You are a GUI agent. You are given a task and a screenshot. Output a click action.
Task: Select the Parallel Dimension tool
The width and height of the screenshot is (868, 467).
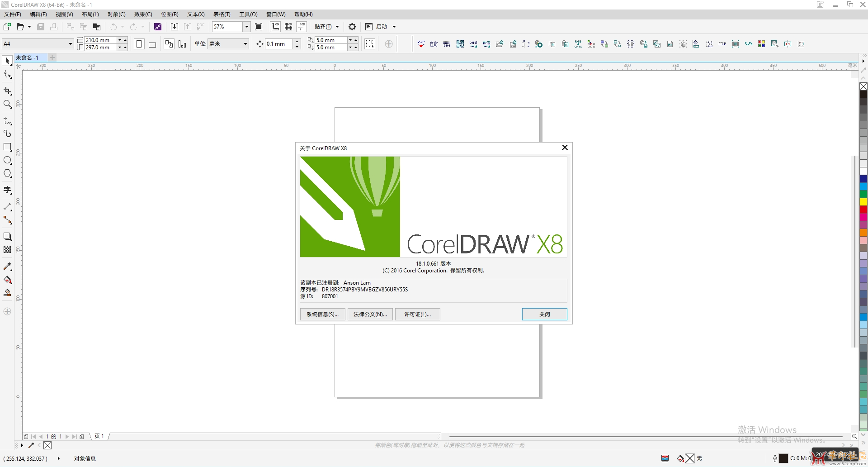pos(7,207)
